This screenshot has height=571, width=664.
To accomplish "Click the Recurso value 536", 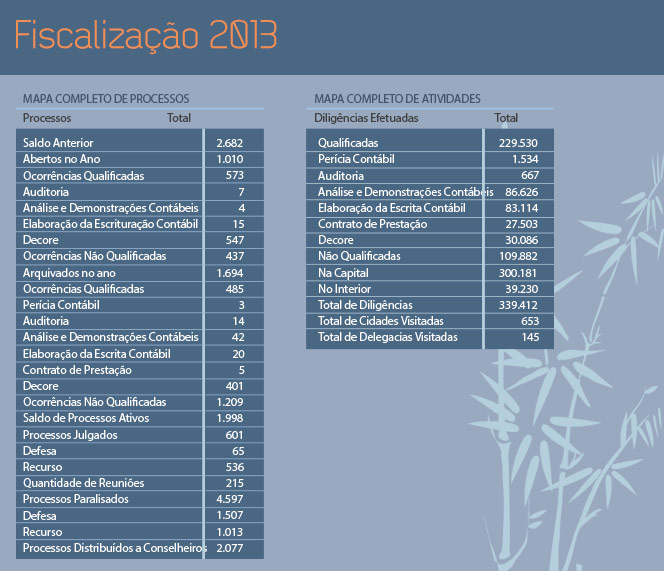I will point(235,467).
